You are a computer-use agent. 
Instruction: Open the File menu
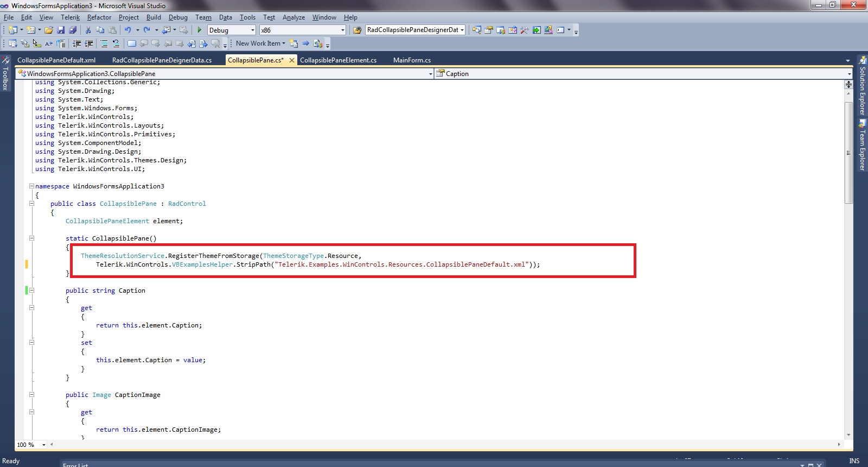[x=9, y=17]
